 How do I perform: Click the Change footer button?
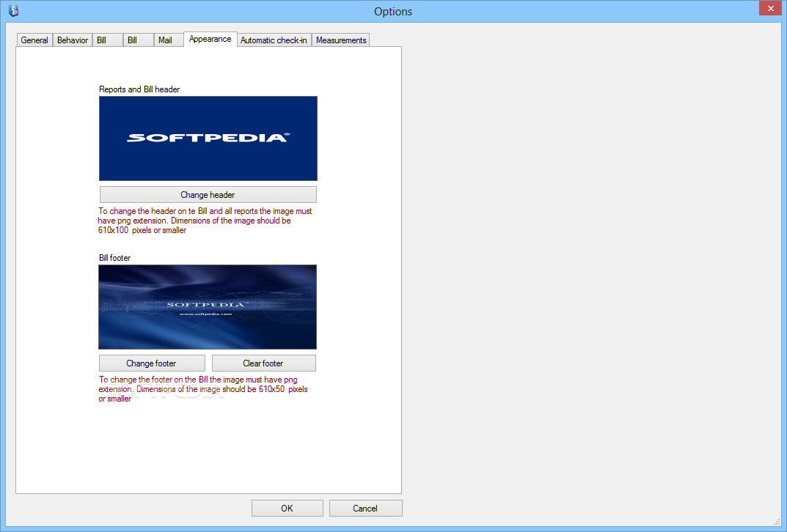[x=152, y=363]
